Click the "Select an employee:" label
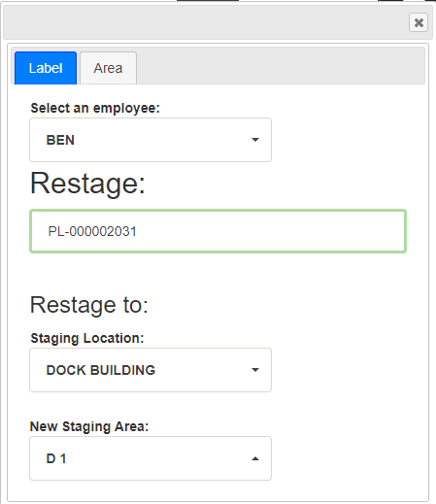The height and width of the screenshot is (504, 436). coord(95,108)
